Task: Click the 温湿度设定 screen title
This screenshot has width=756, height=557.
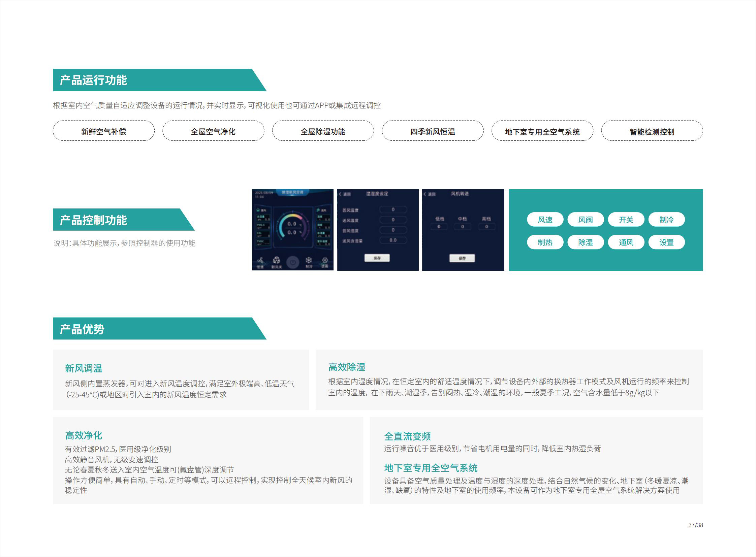Action: [x=377, y=194]
